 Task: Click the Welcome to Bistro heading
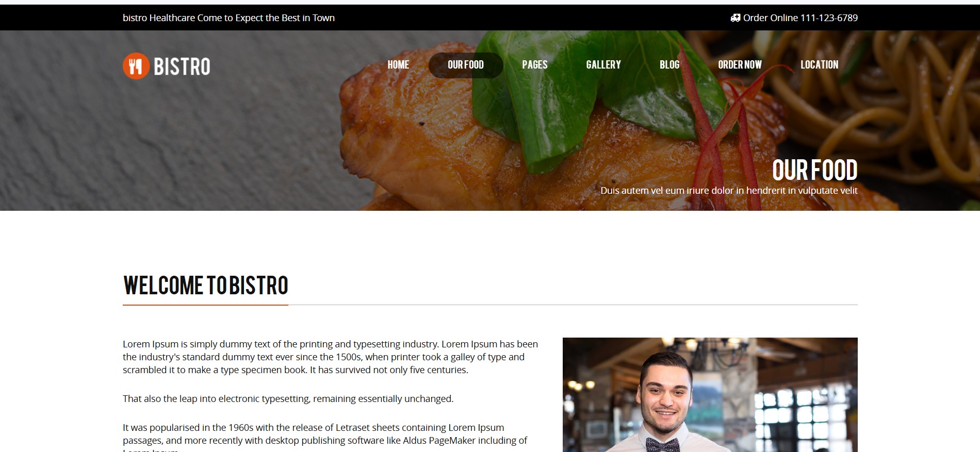tap(205, 286)
